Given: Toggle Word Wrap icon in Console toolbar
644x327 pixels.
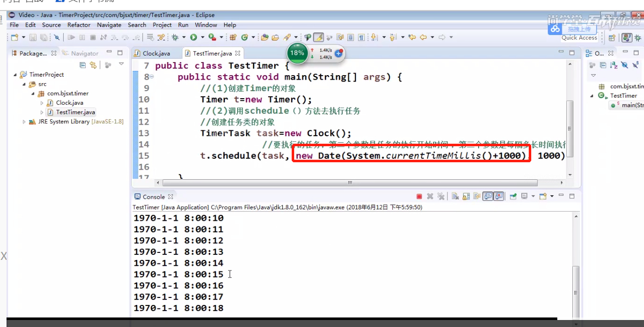Looking at the screenshot, I should coord(477,196).
